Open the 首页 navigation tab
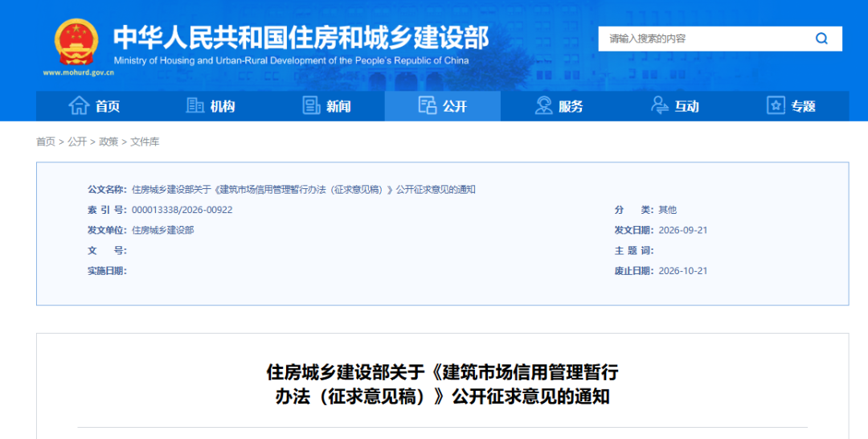Screen dimensions: 868x439 tap(94, 106)
